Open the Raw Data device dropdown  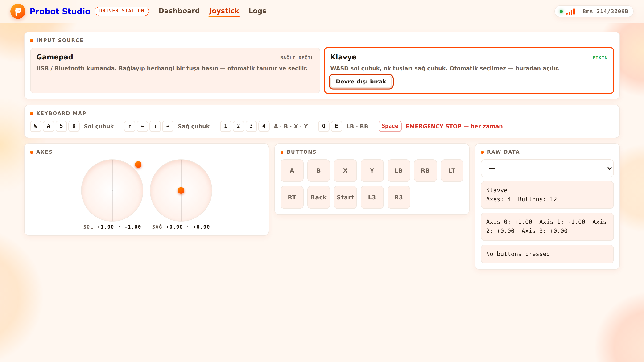click(x=547, y=168)
